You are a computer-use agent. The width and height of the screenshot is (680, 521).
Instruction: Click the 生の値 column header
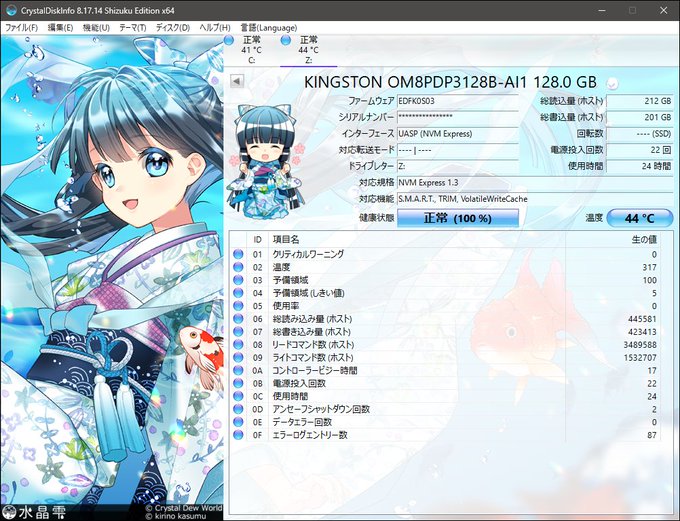click(644, 239)
